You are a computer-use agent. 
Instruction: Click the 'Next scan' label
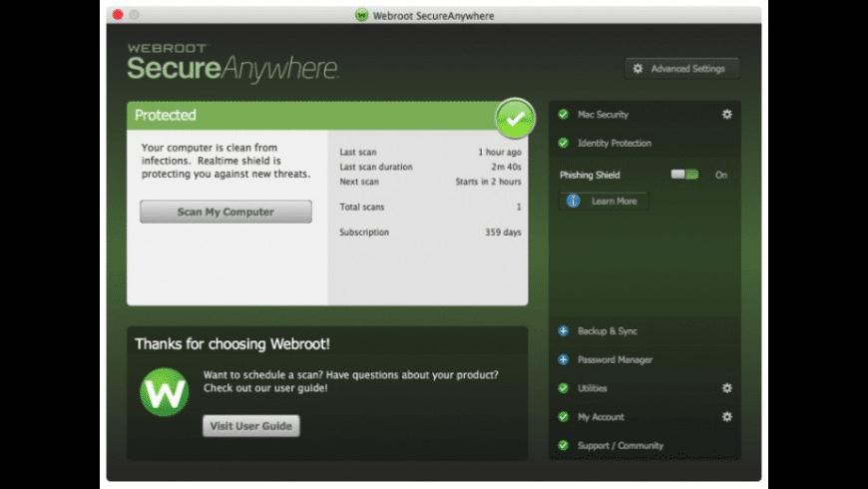coord(359,182)
